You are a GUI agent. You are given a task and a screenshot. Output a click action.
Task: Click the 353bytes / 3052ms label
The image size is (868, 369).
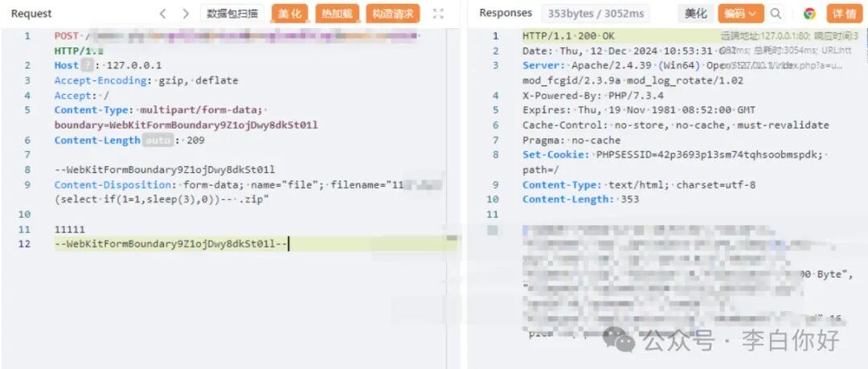coord(596,14)
